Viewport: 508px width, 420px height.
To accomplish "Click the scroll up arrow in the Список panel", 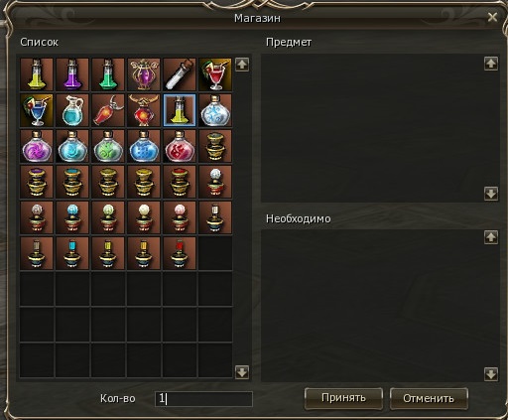I will [242, 65].
